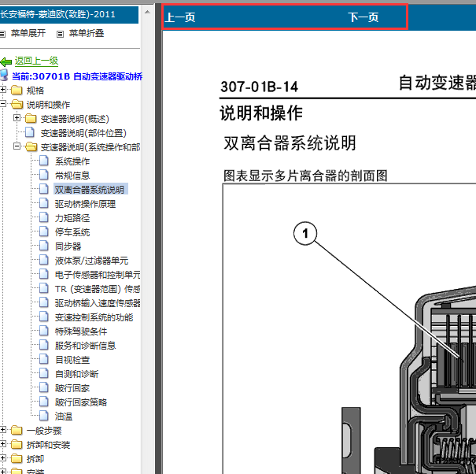476x474 pixels.
Task: Click 当前:30701B 自动变速器驱动桥 heading
Action: (77, 76)
